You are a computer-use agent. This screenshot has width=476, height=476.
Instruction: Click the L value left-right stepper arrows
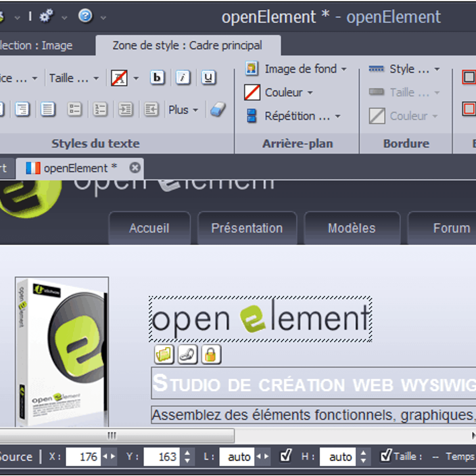click(x=263, y=457)
